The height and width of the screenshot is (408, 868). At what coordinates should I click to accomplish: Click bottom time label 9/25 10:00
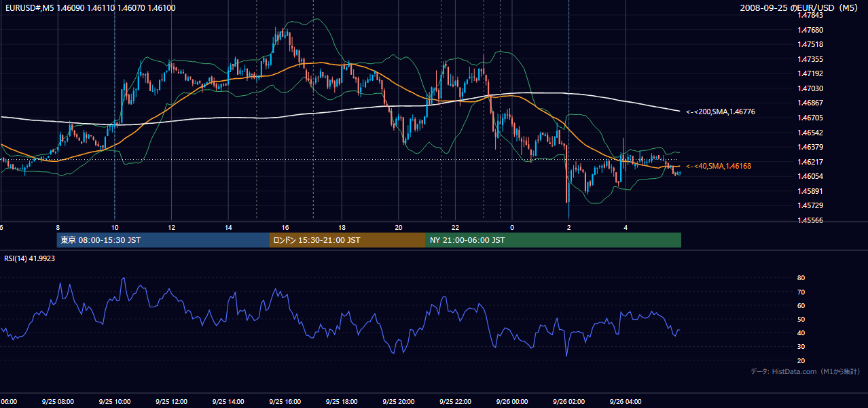tap(115, 402)
